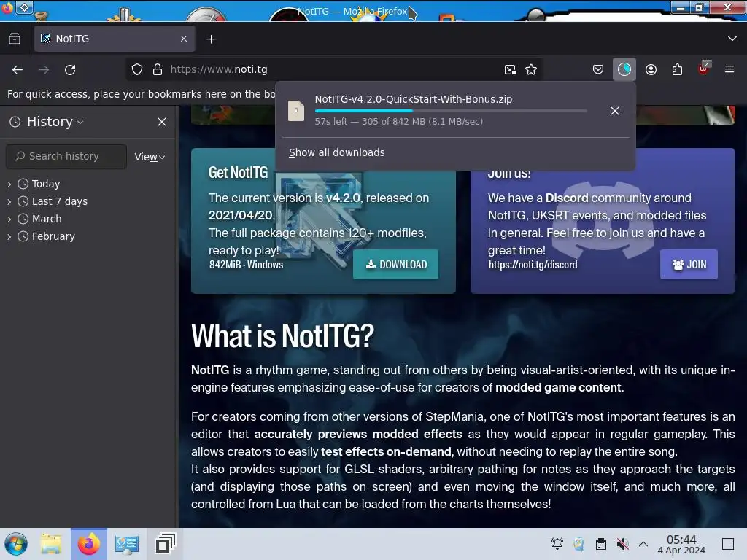Open the Firefox hamburger menu
The height and width of the screenshot is (560, 747).
point(729,69)
